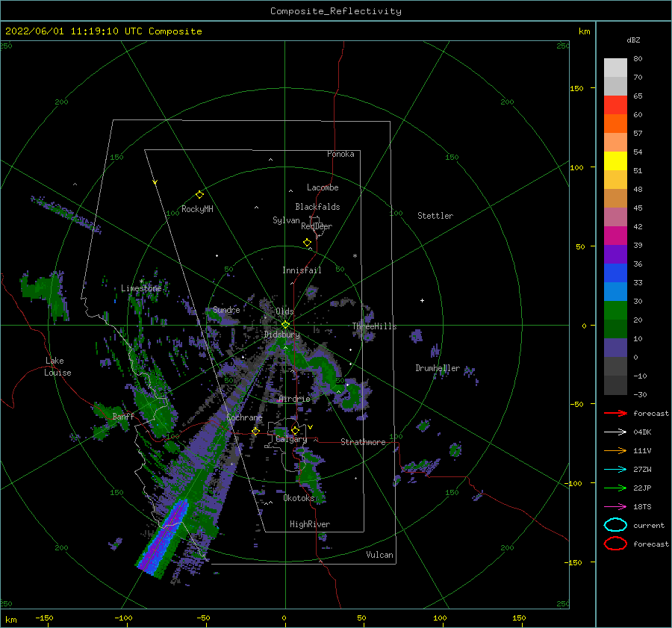Viewport: 672px width, 628px height.
Task: Click the cyan 'current' ellipse icon
Action: (x=615, y=525)
